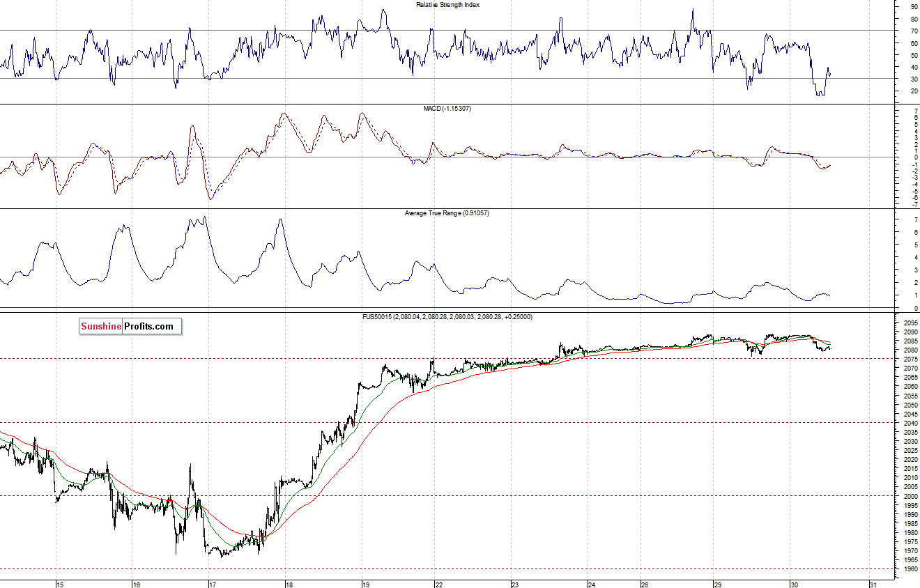Select date label 19 on the time axis
Screen dimensions: 920x588
click(365, 584)
